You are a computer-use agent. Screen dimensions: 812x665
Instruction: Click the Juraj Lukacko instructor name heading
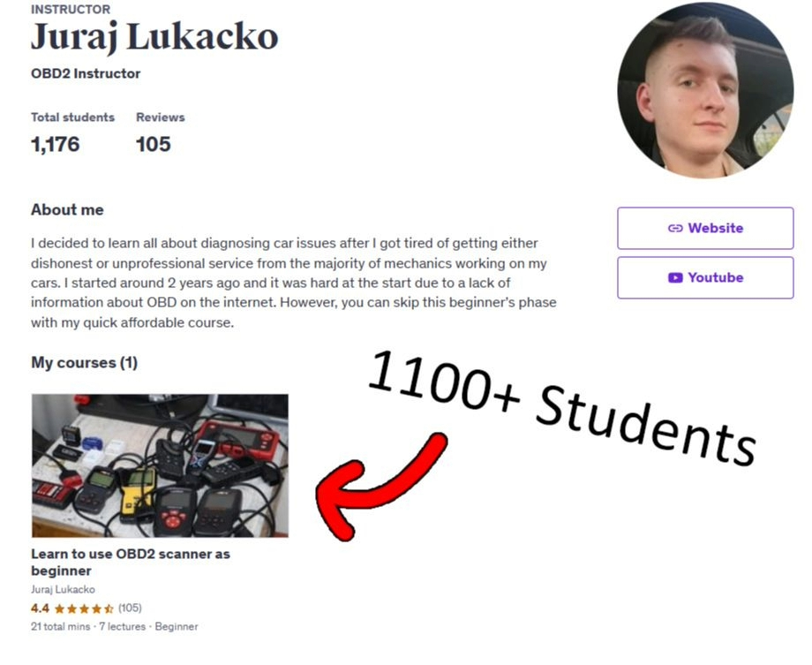[154, 37]
